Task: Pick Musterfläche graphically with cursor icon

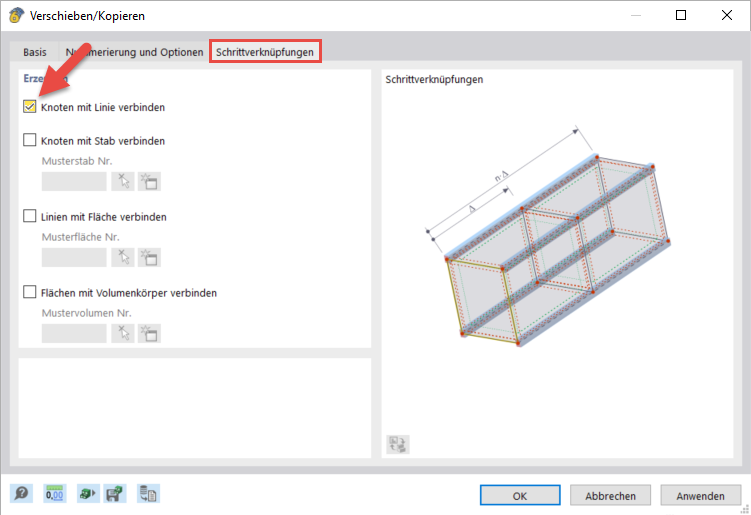Action: pos(123,258)
